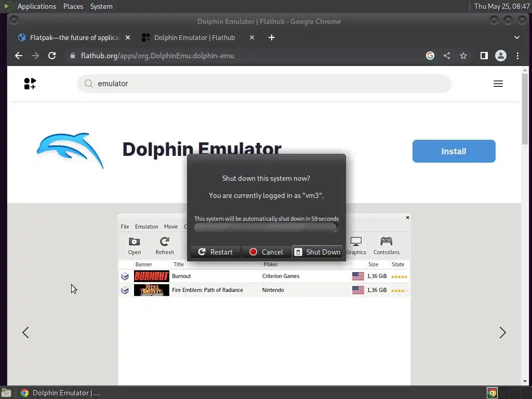Click the Chrome icon in bottom right tray
This screenshot has width=532, height=399.
click(492, 393)
